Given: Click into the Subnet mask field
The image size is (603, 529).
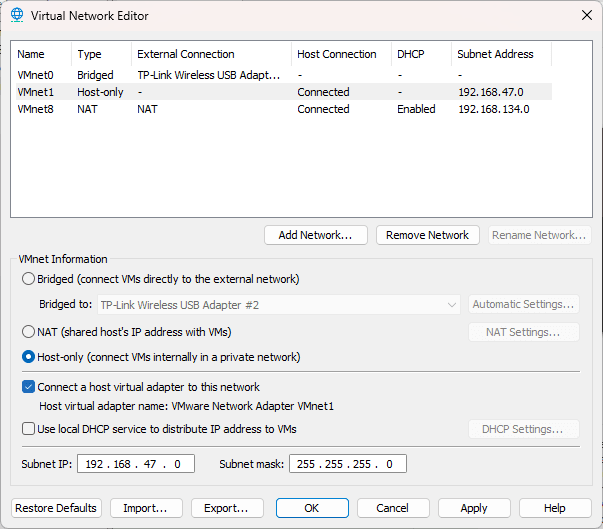Looking at the screenshot, I should pyautogui.click(x=347, y=464).
